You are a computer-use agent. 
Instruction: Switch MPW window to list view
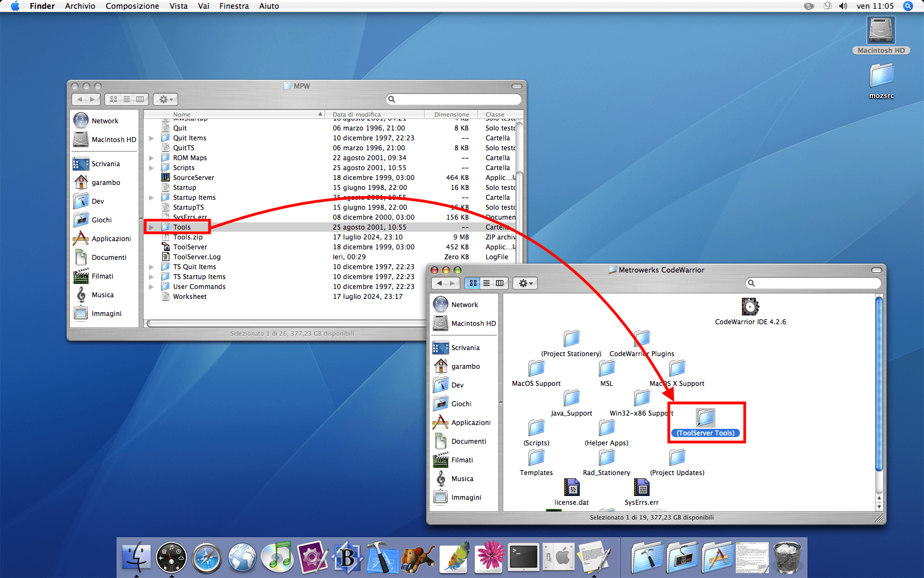tap(127, 99)
